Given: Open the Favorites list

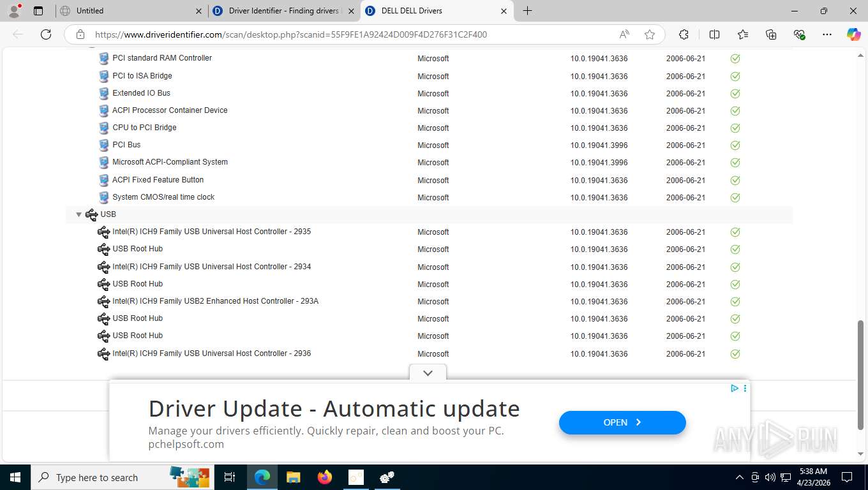Looking at the screenshot, I should [x=743, y=34].
